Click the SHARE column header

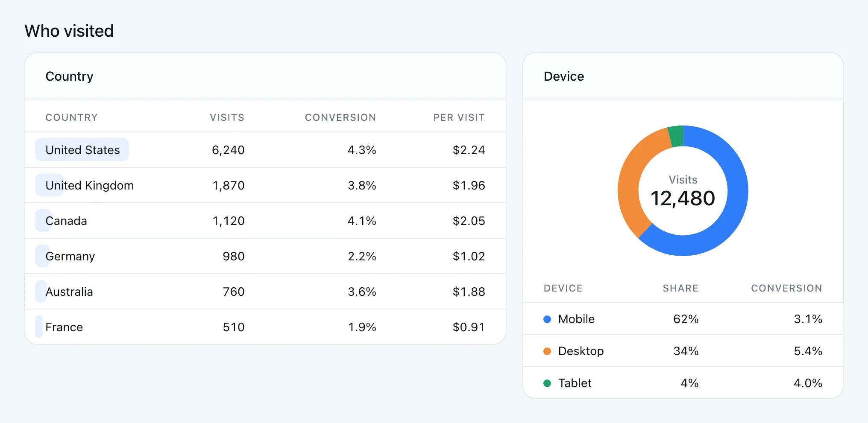[680, 288]
